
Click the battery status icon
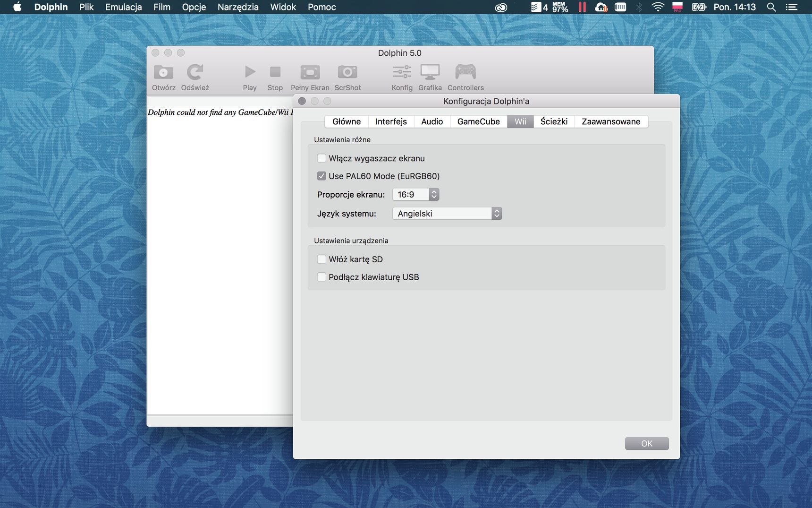[699, 7]
